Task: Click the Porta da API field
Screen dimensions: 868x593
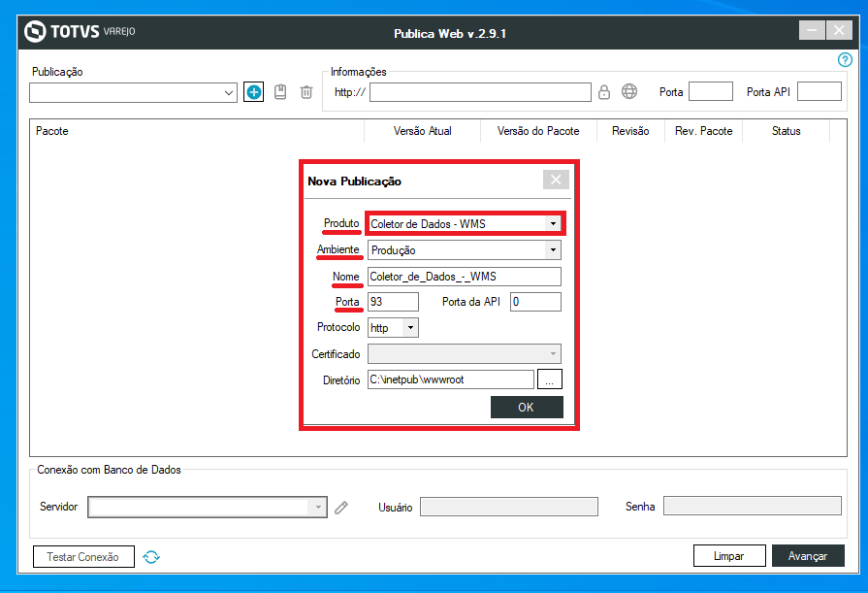Action: 535,302
